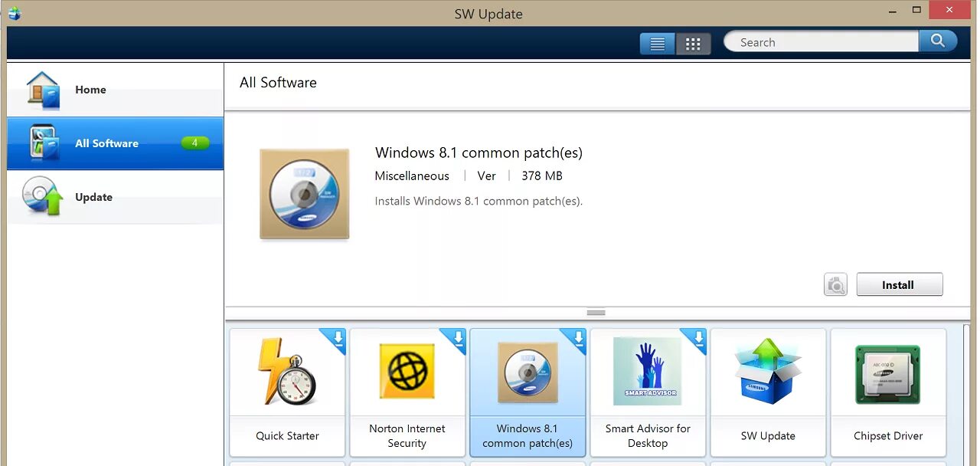Select the Quick Starter tile

tap(287, 392)
